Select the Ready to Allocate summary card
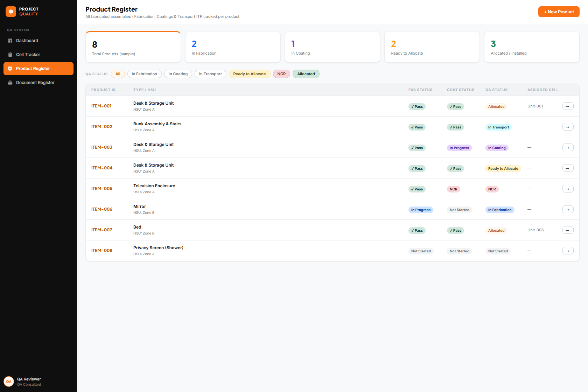The image size is (588, 392). tap(432, 47)
